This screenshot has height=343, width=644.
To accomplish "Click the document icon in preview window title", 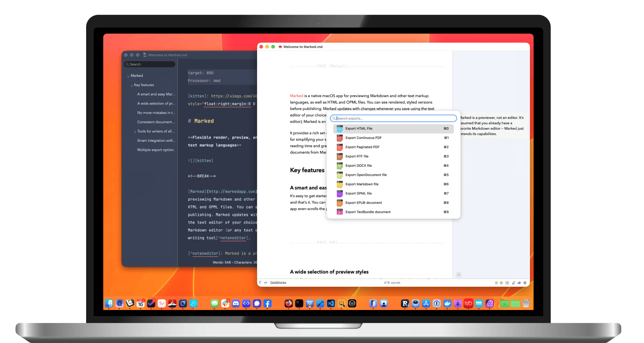I will click(x=280, y=47).
